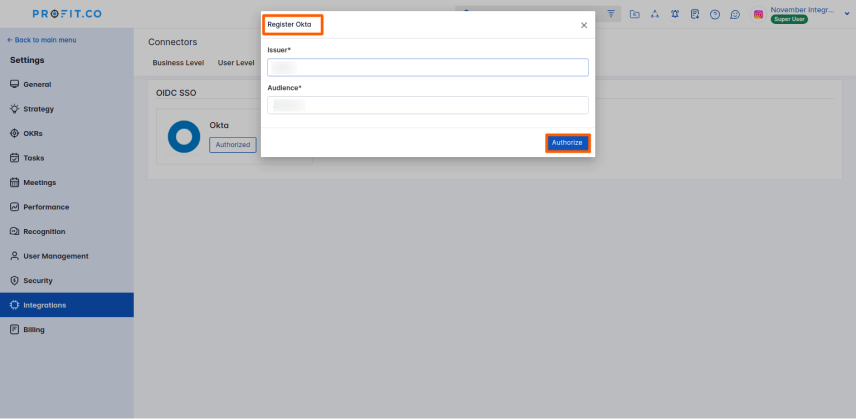The image size is (856, 419).
Task: Click the Strategy lightbulb icon
Action: pyautogui.click(x=15, y=109)
